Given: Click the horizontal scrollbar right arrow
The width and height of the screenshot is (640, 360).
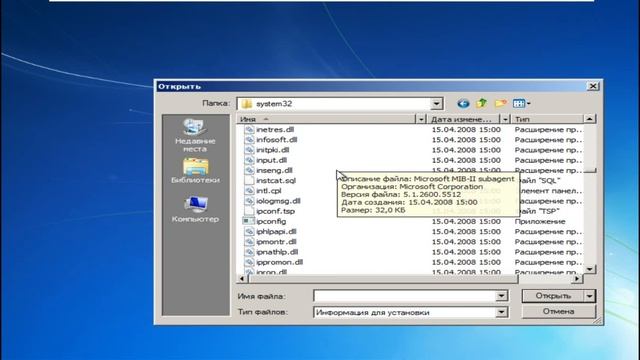Looking at the screenshot, I should 577,279.
